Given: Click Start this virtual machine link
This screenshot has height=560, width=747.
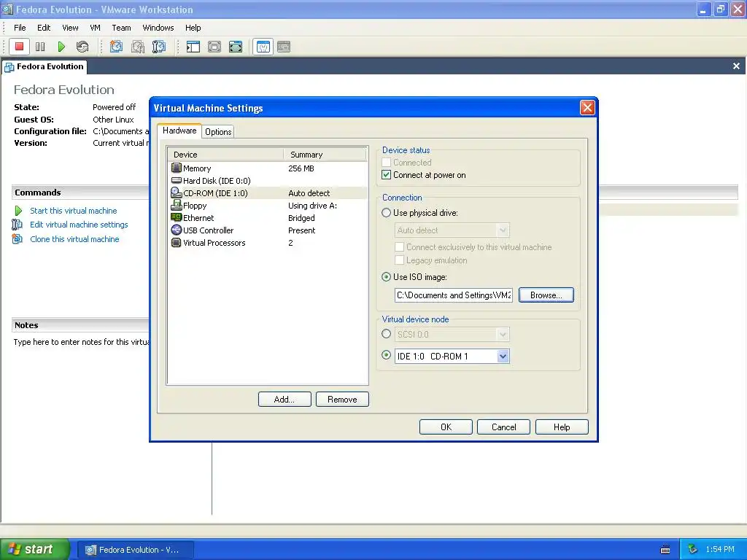Looking at the screenshot, I should 74,211.
